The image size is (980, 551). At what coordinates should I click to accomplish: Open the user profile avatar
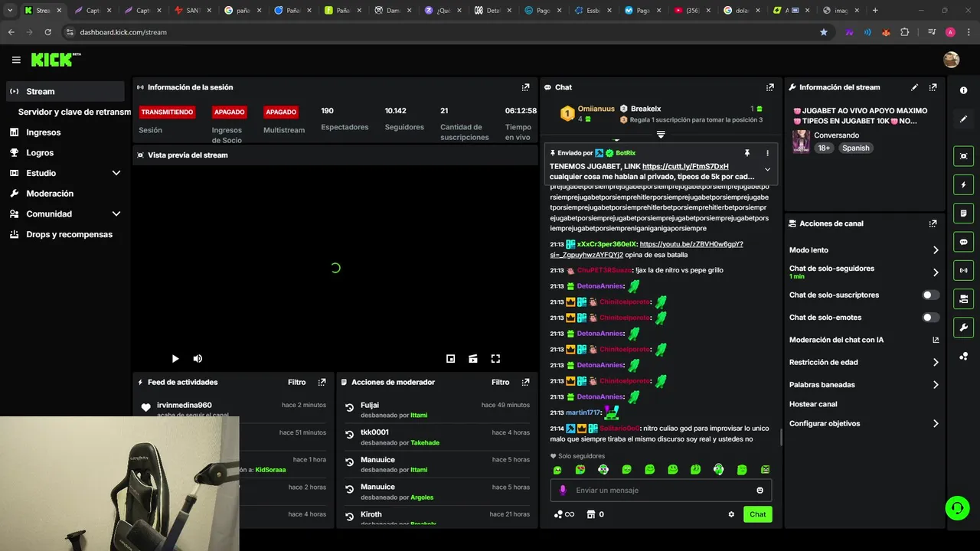coord(951,60)
